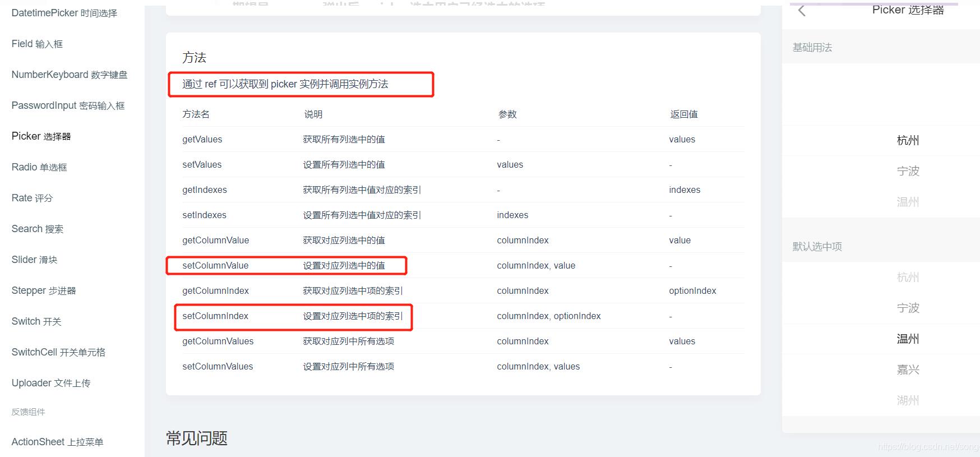Click the optionIndex return value
This screenshot has height=457, width=980.
[x=692, y=291]
